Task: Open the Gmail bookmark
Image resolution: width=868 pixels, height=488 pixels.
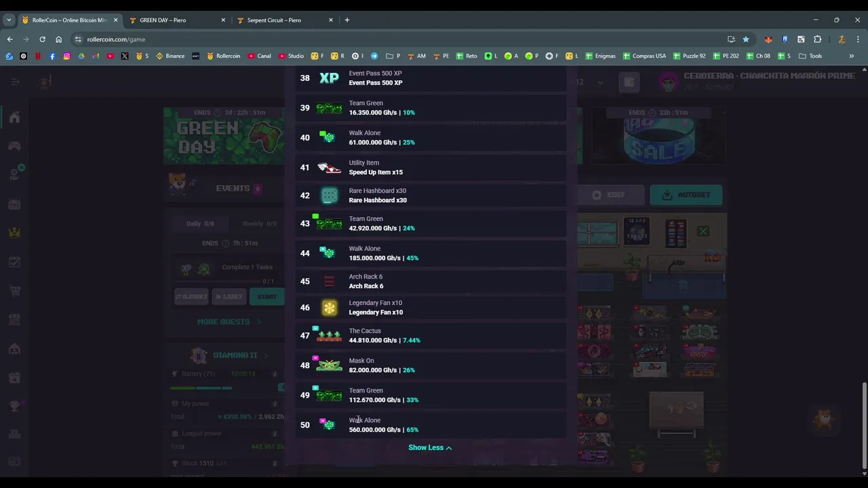Action: coord(96,56)
